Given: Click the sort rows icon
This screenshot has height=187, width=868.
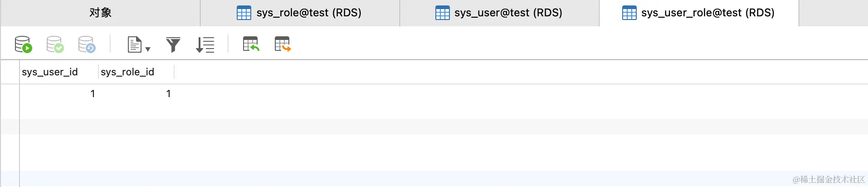Looking at the screenshot, I should (x=205, y=44).
